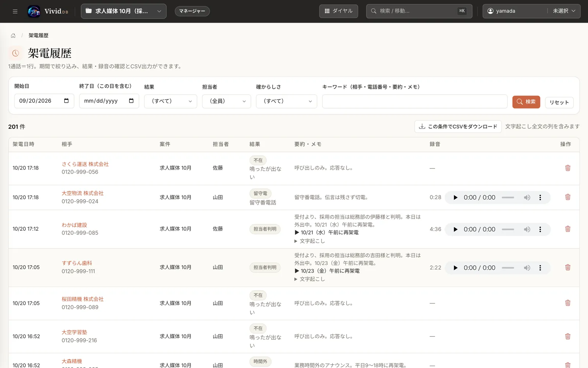This screenshot has height=368, width=588.
Task: Play the すずらん歯科 recording
Action: click(455, 268)
